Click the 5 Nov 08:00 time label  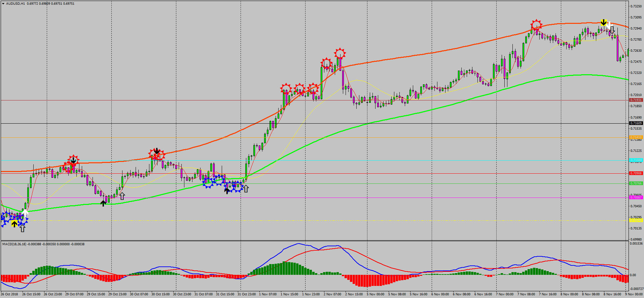click(x=397, y=294)
